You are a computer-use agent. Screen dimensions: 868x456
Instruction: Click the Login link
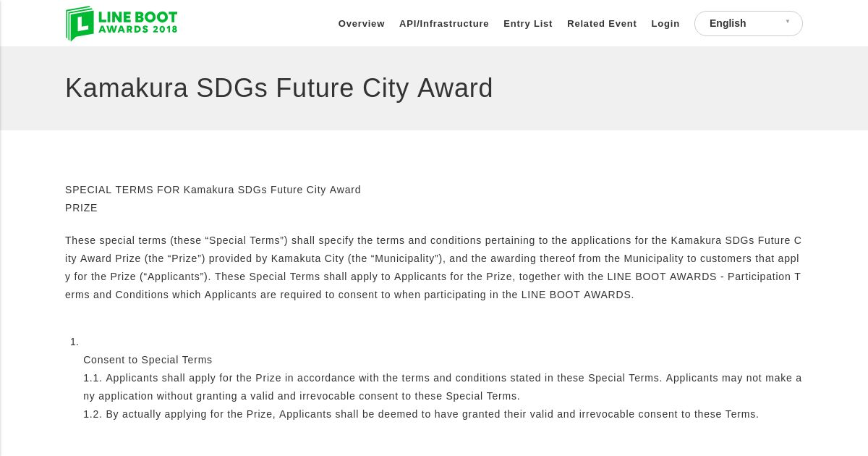point(665,23)
